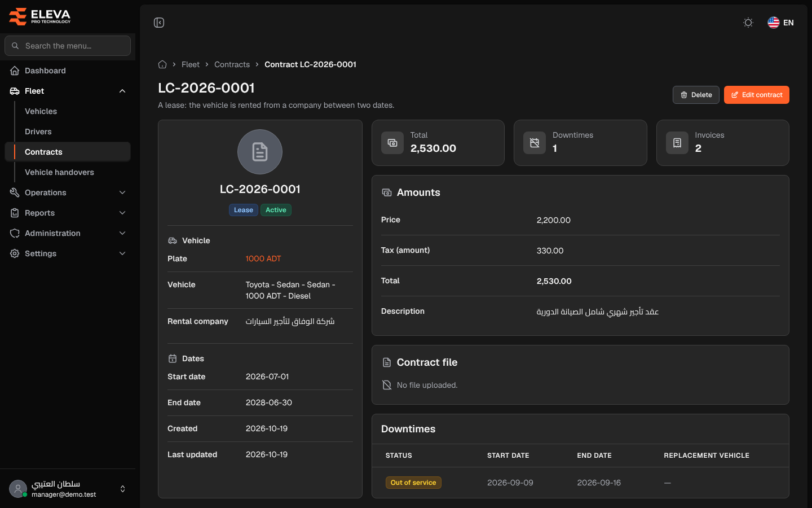Viewport: 812px width, 508px height.
Task: Go to Contracts breadcrumb link
Action: [232, 64]
